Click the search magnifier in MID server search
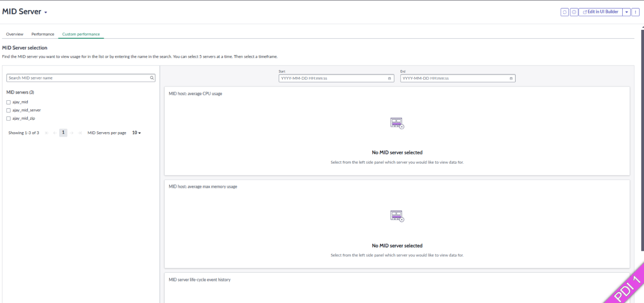This screenshot has width=644, height=303. point(152,78)
